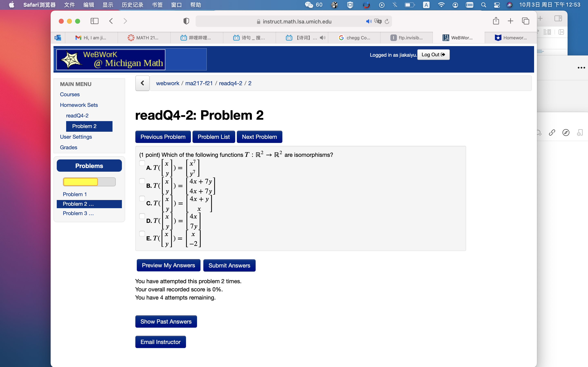Screen dimensions: 588x367
Task: Check answer option A checkbox
Action: tap(142, 163)
